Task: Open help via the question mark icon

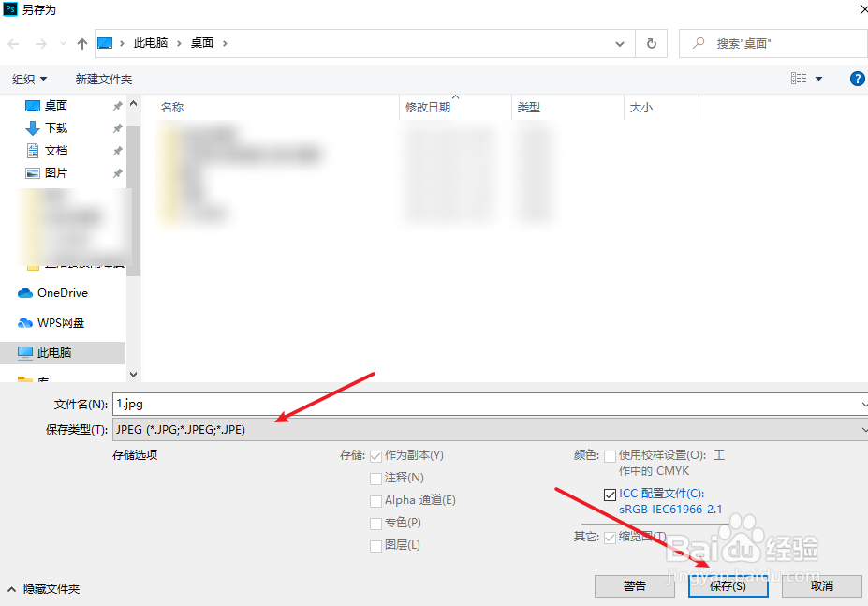Action: pos(857,79)
